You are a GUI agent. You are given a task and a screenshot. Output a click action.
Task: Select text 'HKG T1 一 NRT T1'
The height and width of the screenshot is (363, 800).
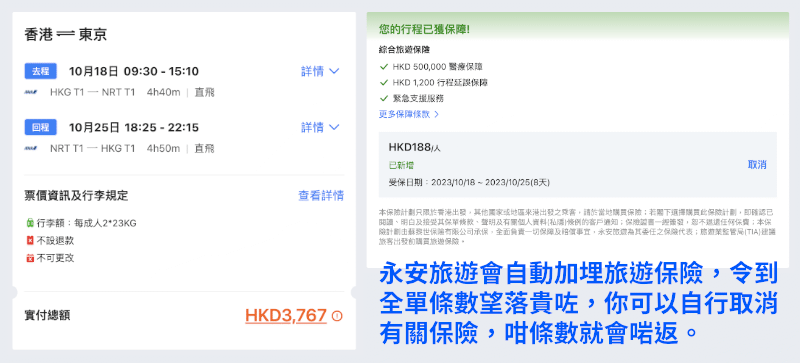tap(92, 92)
